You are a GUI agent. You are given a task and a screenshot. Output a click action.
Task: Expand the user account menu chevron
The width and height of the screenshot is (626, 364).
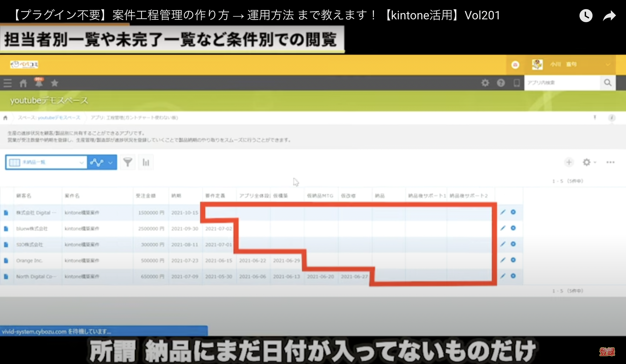(608, 65)
